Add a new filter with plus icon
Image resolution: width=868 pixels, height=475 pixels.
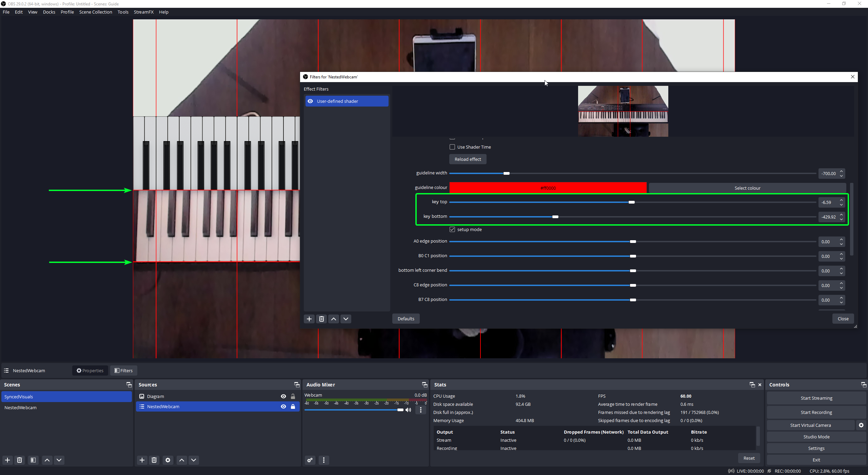click(309, 319)
